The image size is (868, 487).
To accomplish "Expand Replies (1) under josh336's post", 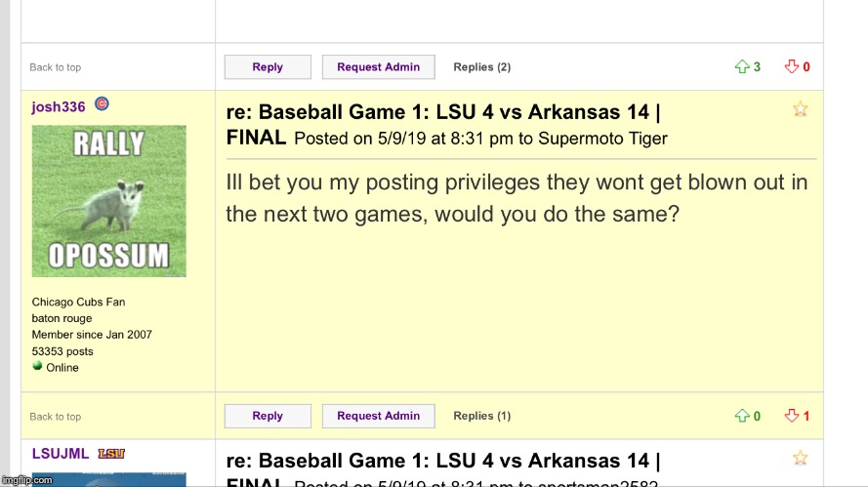I will [x=481, y=417].
